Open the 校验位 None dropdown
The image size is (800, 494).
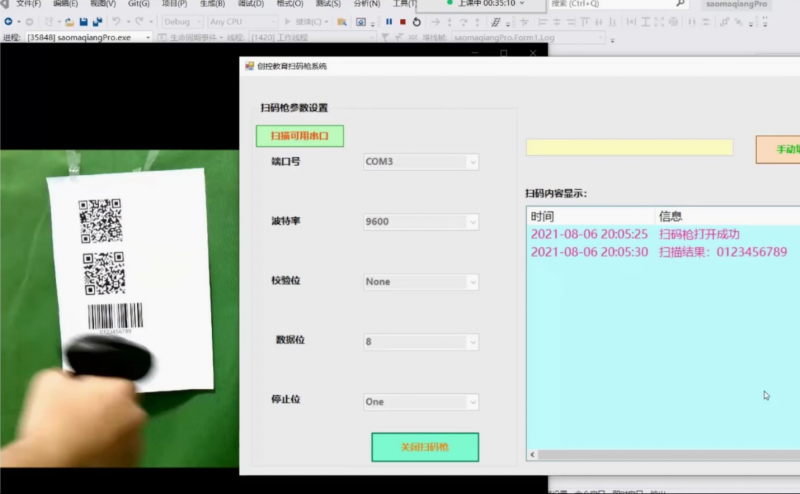[x=473, y=282]
